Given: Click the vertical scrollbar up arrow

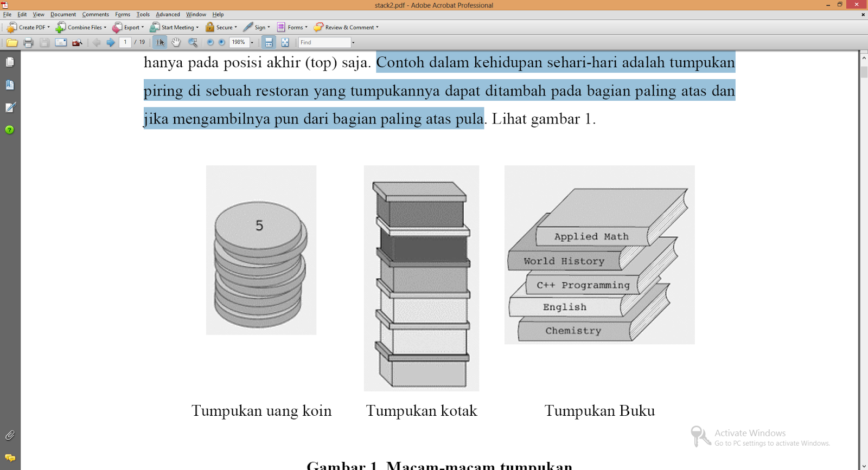Looking at the screenshot, I should click(864, 57).
